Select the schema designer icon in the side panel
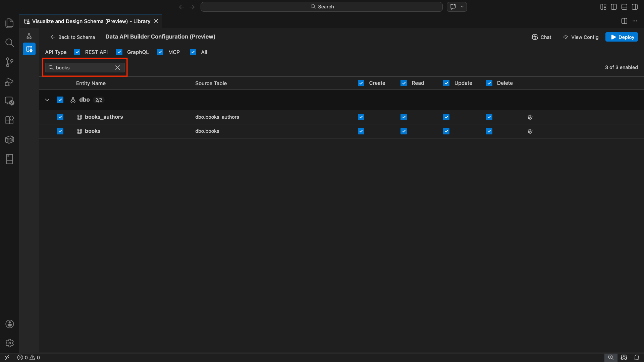 [29, 36]
